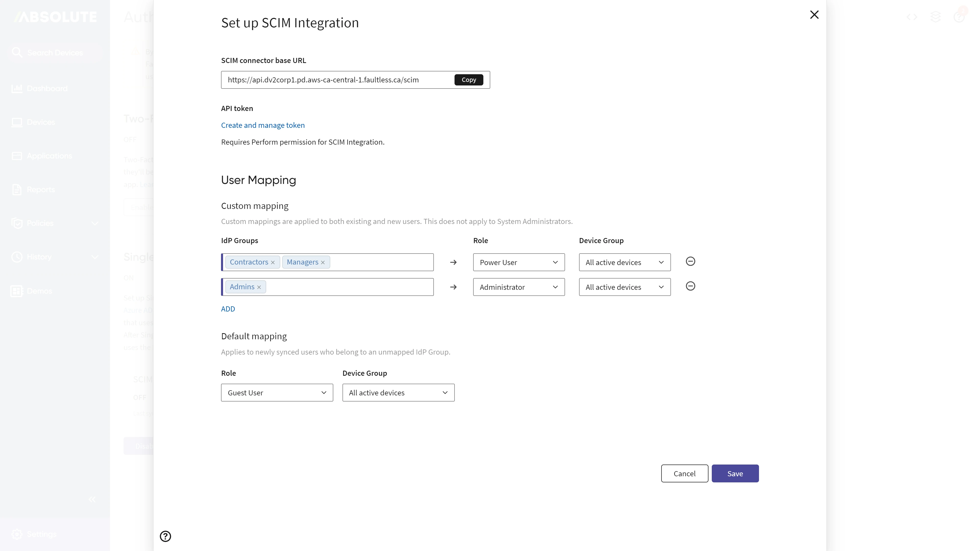Open the default mapping Device Group dropdown

(x=398, y=393)
